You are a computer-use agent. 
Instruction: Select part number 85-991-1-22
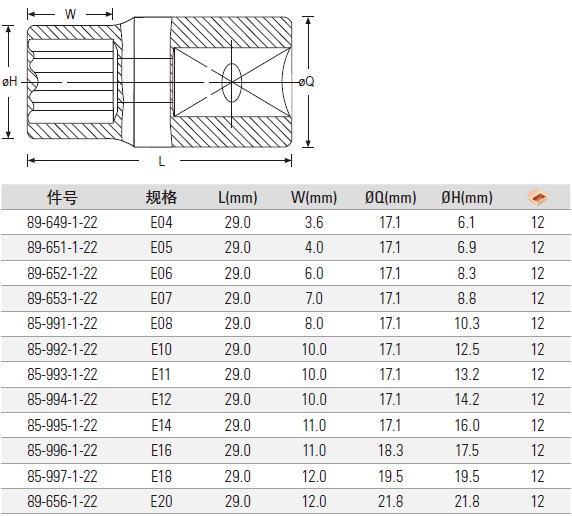pos(62,324)
